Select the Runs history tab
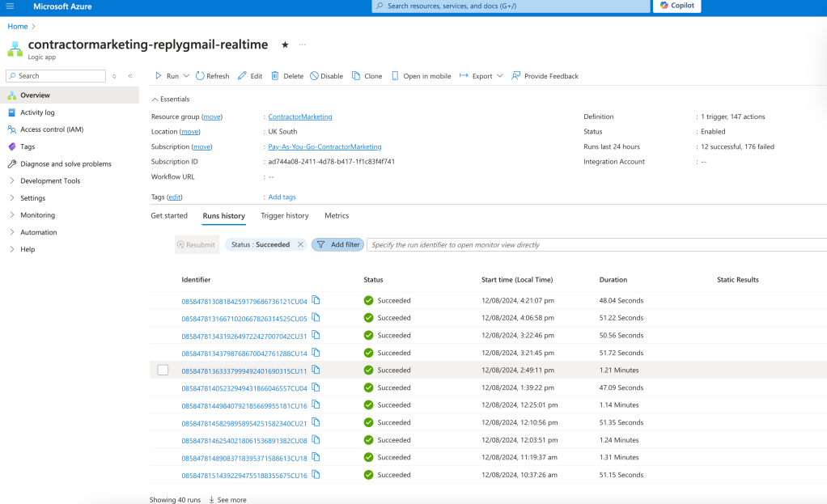Viewport: 827px width, 504px height. [223, 216]
